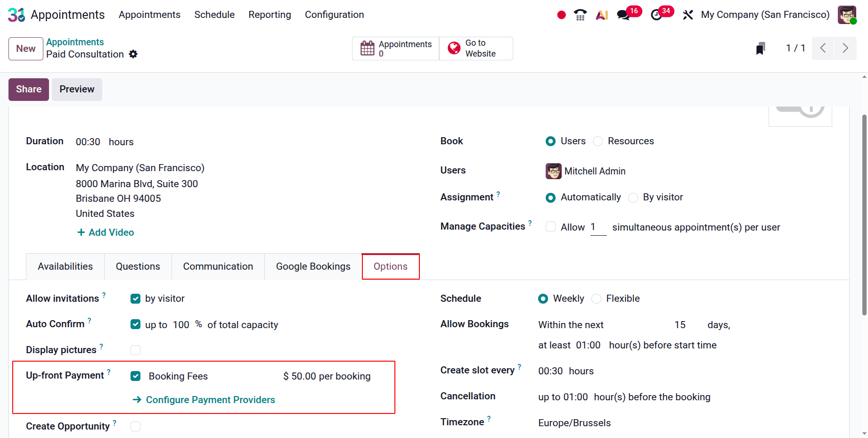Edit the Duration 00:30 field

point(88,142)
